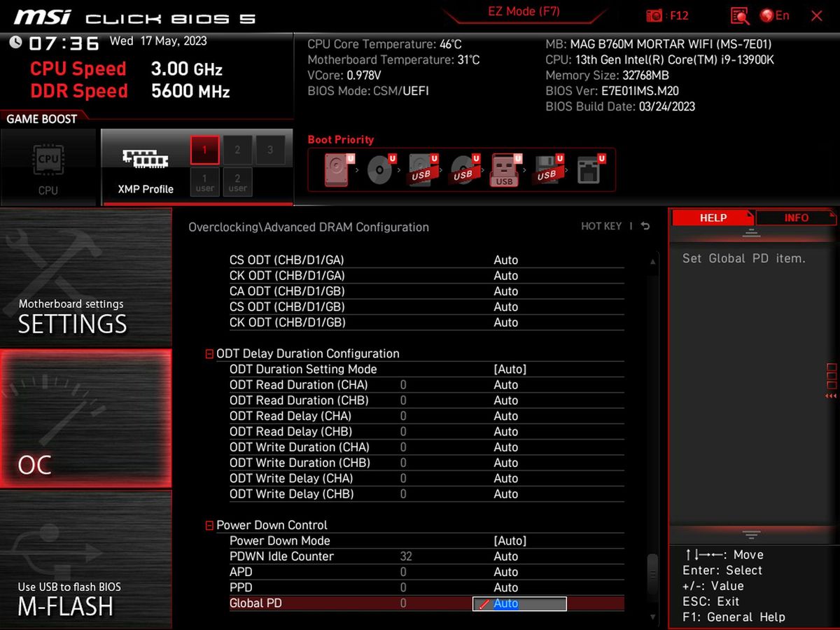This screenshot has width=840, height=630.
Task: Switch to the INFO tab
Action: pos(796,218)
